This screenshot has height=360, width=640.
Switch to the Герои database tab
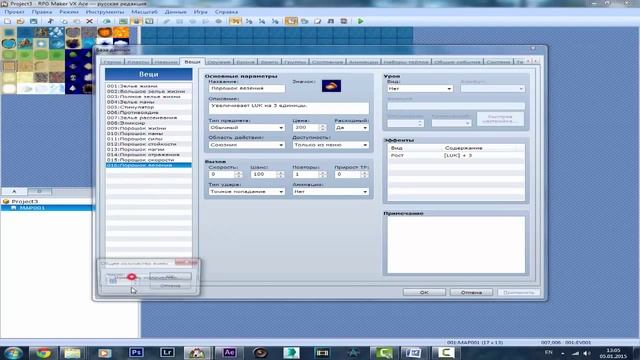[x=112, y=62]
